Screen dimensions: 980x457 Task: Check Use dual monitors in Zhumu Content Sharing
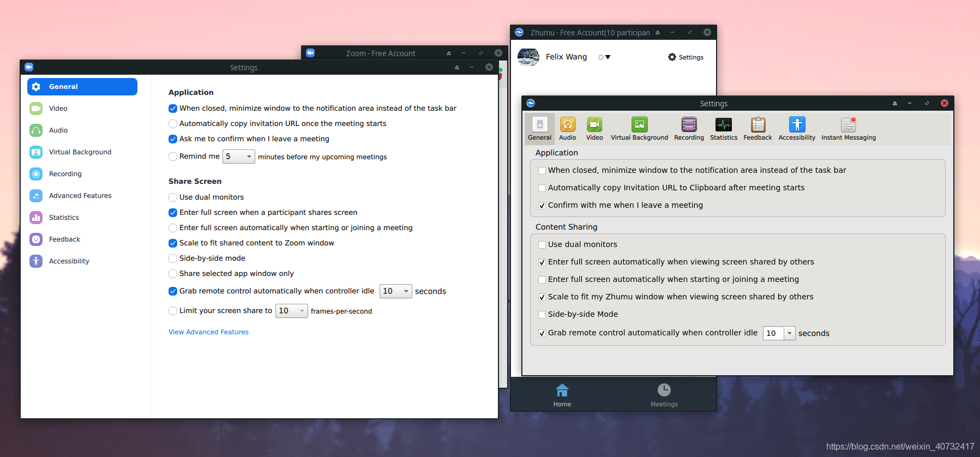click(x=542, y=245)
